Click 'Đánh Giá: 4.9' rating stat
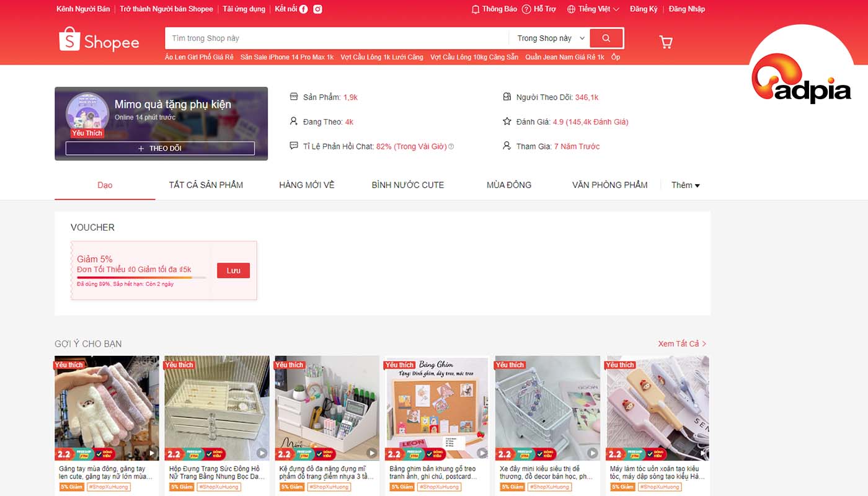The height and width of the screenshot is (496, 868). (565, 122)
